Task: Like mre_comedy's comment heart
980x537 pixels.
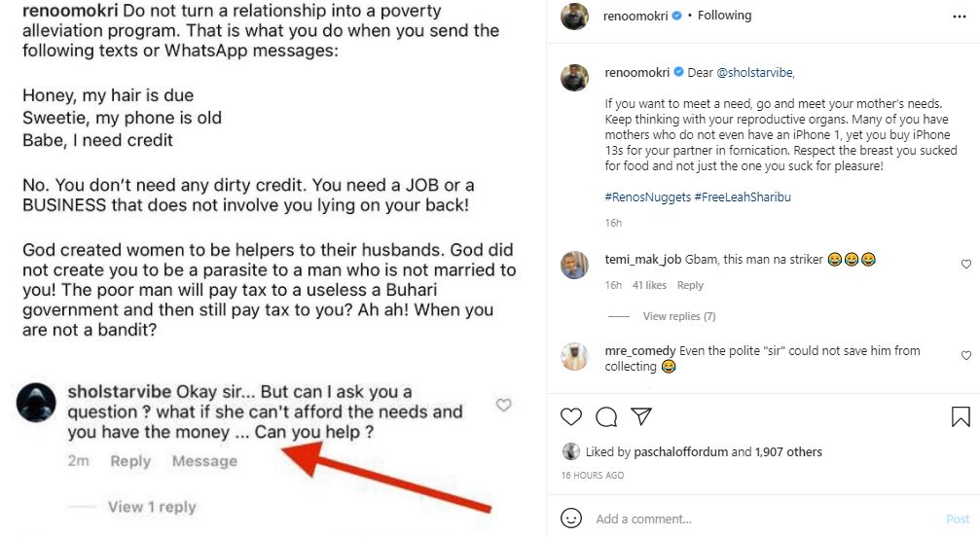Action: [x=965, y=356]
